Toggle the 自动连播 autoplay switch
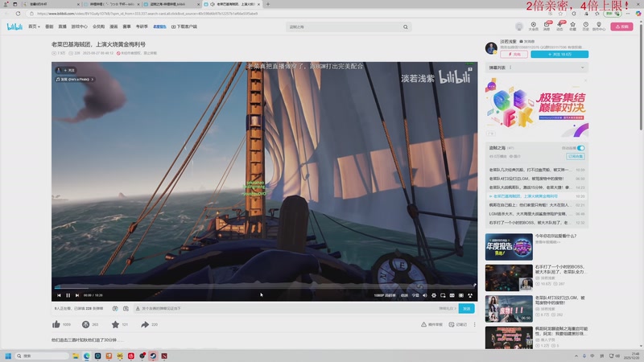644x362 pixels. click(580, 148)
